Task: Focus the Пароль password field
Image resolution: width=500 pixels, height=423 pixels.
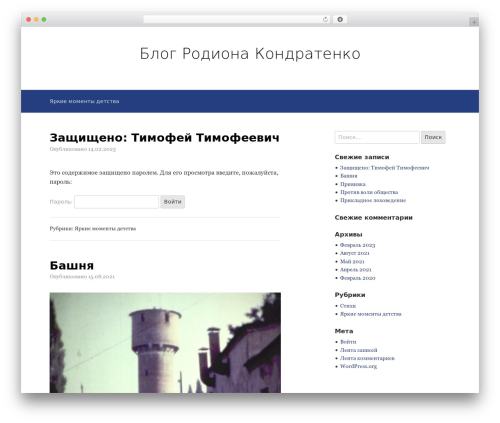Action: pos(116,202)
